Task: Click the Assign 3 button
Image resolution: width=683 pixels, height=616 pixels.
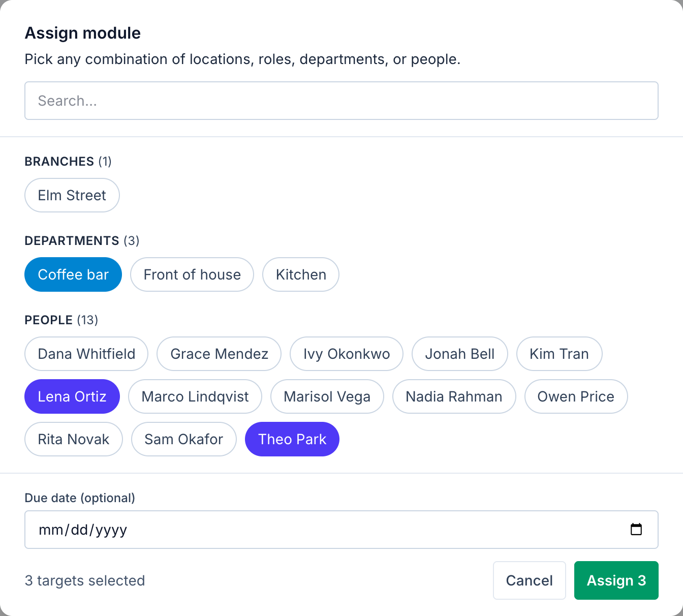Action: point(616,580)
